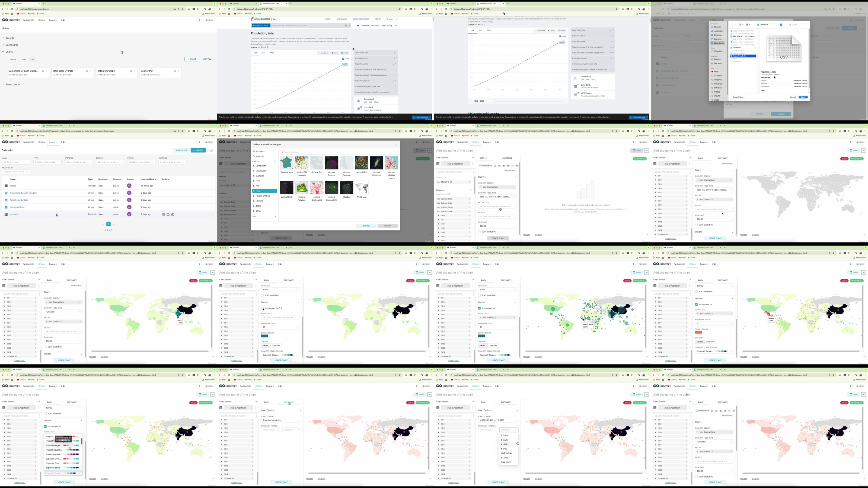Open SCHEMA filter dropdown on Datasets page
This screenshot has height=488, width=868.
coord(110,162)
